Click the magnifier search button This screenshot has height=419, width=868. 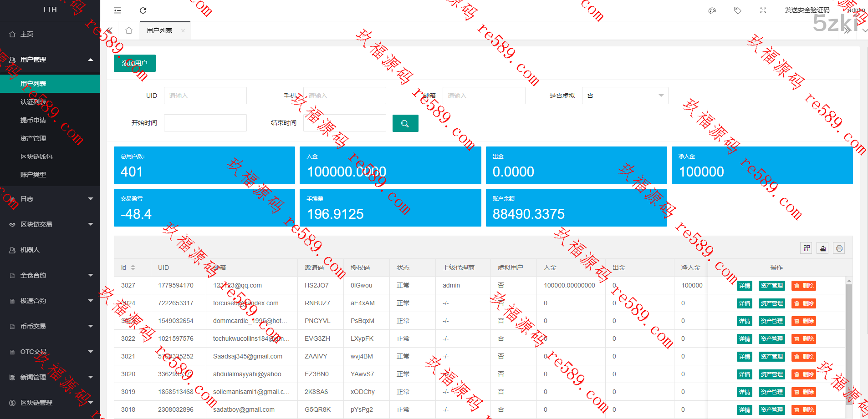405,123
